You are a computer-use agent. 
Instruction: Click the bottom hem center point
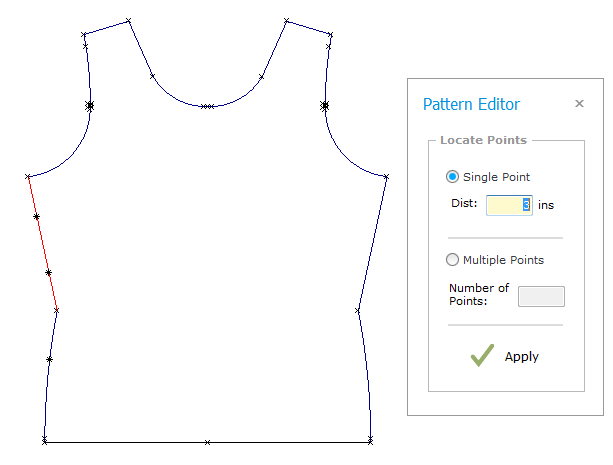point(208,442)
